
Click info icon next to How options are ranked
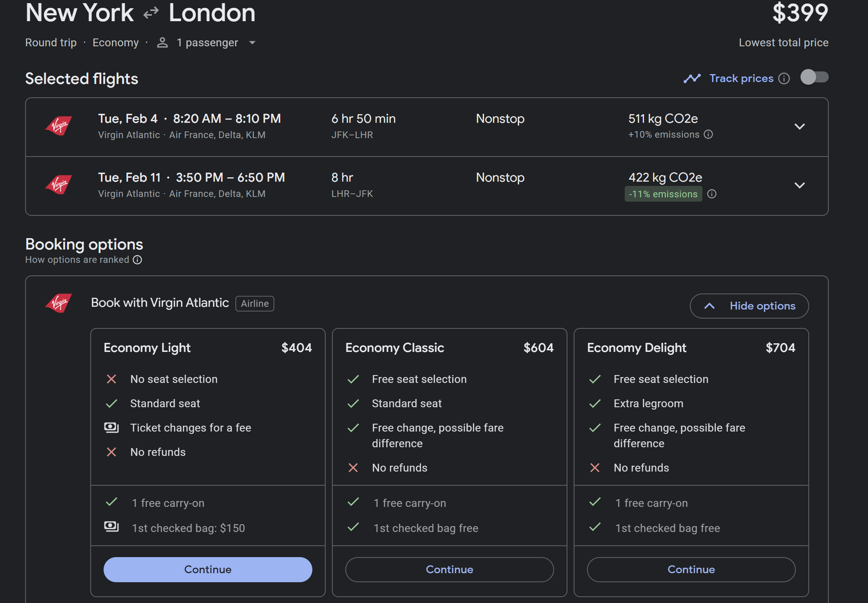coord(137,260)
